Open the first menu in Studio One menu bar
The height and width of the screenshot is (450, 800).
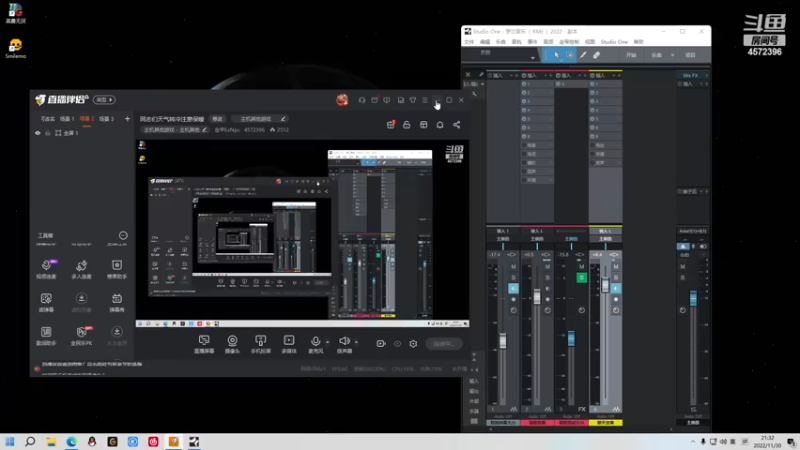coord(469,42)
